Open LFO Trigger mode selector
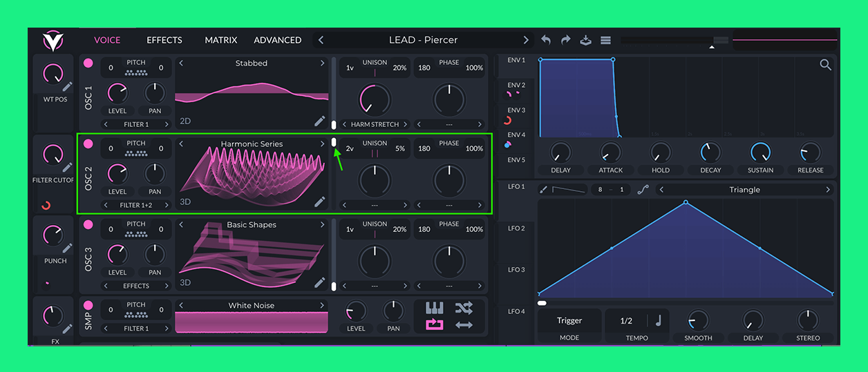The height and width of the screenshot is (372, 868). (x=569, y=321)
